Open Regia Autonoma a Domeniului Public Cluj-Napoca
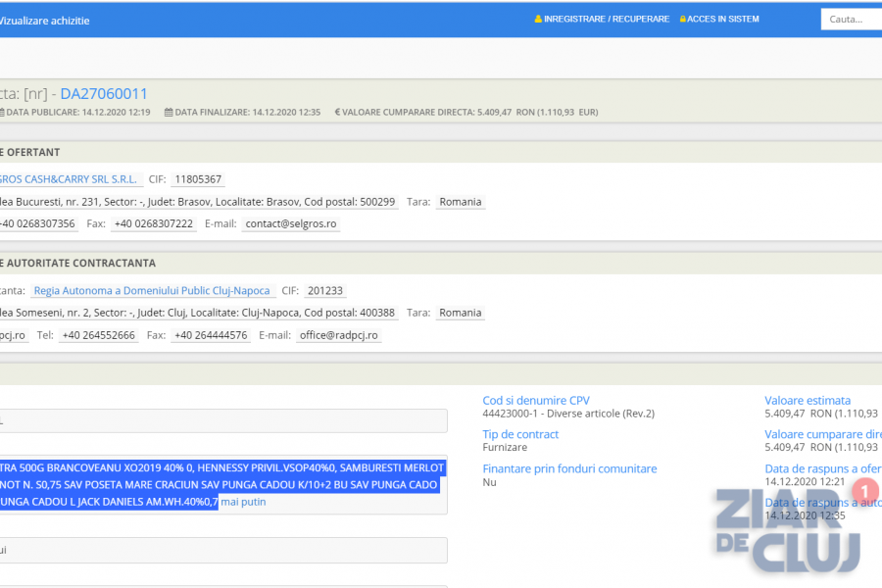882x588 pixels. point(152,290)
